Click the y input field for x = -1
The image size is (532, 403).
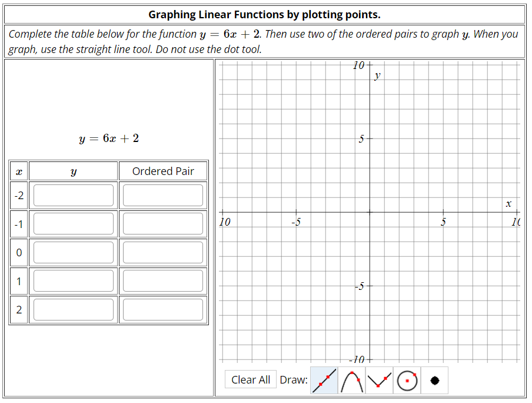click(x=72, y=224)
